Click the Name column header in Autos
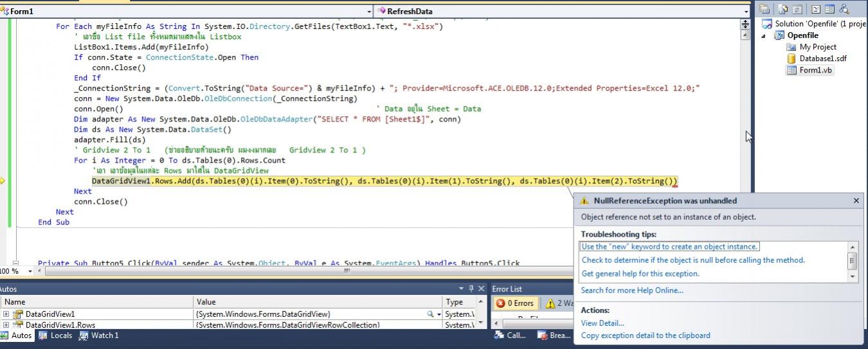The image size is (868, 349). [97, 302]
